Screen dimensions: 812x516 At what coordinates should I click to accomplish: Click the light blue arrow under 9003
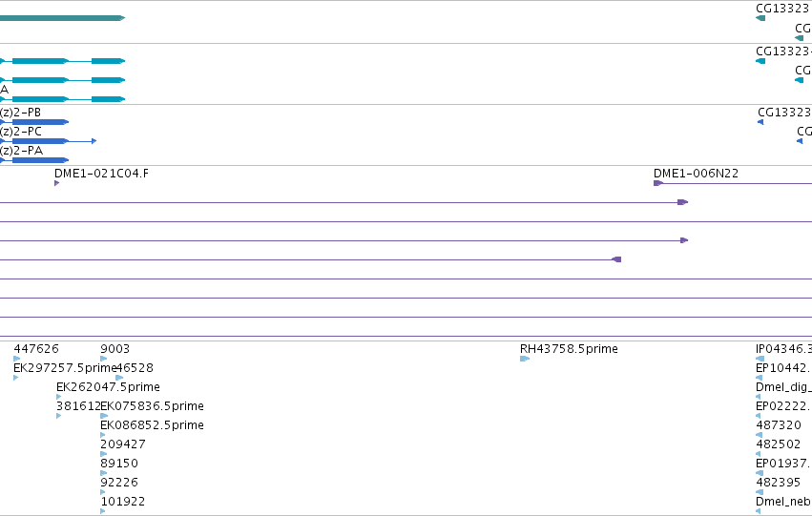(x=104, y=359)
